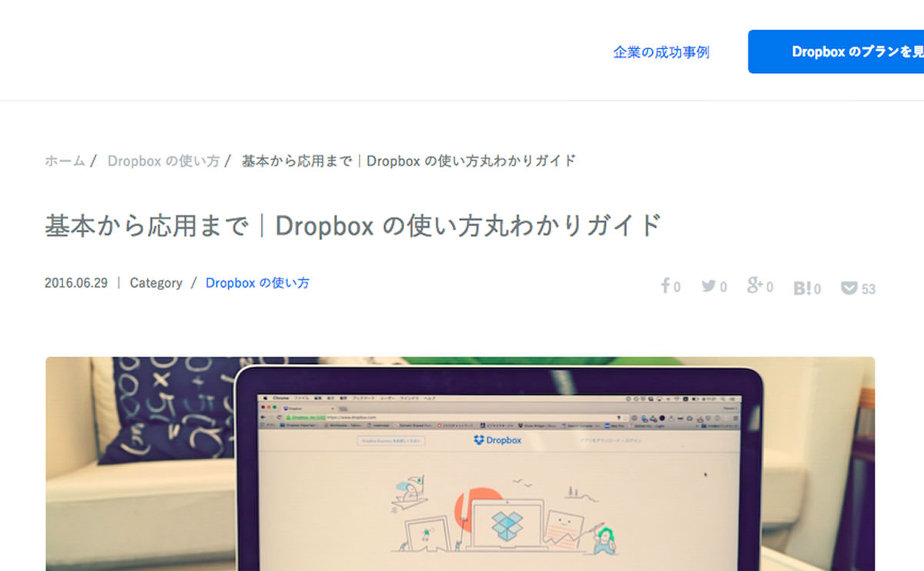Click the date 2016.06.29
Viewport: 924px width, 571px height.
coord(76,282)
